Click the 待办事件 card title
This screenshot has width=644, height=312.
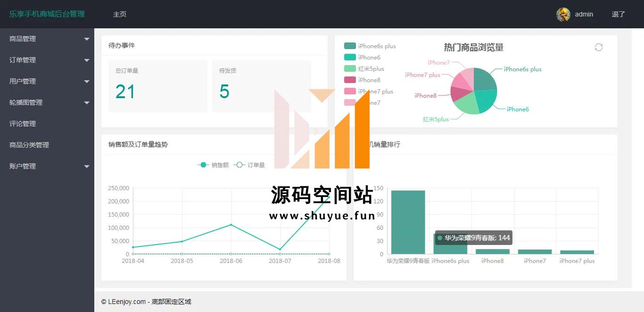[x=122, y=45]
